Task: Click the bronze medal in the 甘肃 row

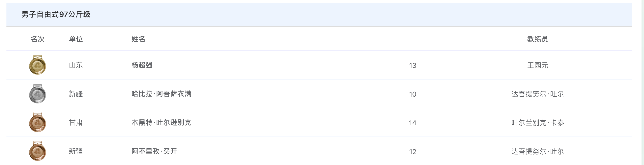Action: tap(38, 123)
